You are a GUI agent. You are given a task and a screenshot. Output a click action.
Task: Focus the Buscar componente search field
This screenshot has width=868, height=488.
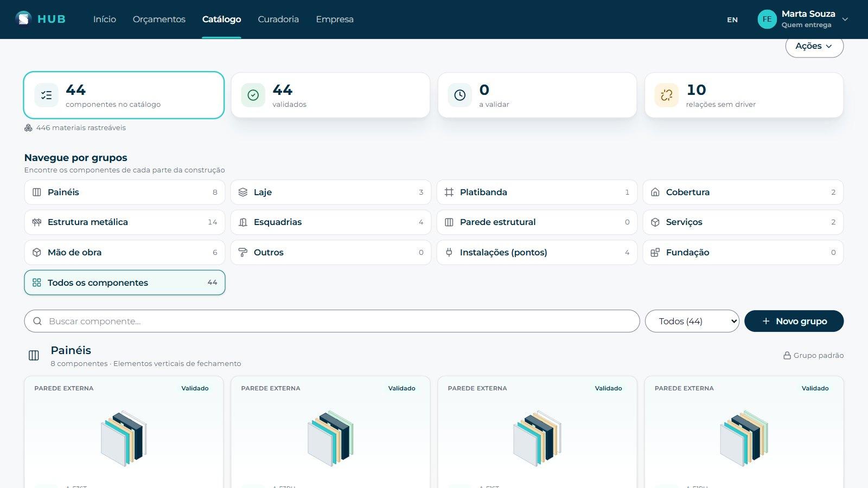click(332, 321)
